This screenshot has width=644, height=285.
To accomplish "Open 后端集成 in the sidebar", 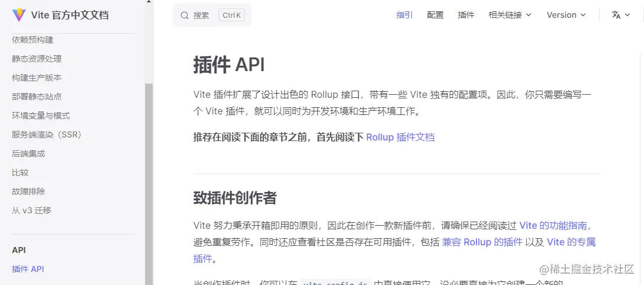I will [x=28, y=153].
